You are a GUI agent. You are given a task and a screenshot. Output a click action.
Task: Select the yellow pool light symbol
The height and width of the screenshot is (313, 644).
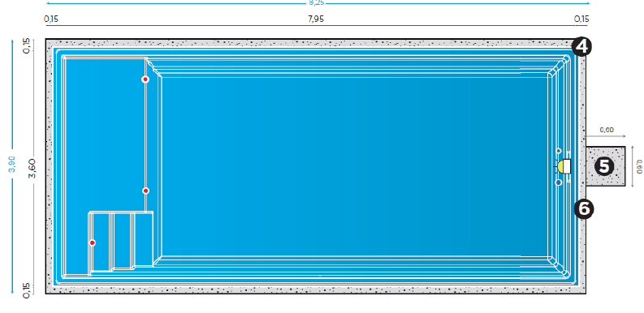[561, 166]
